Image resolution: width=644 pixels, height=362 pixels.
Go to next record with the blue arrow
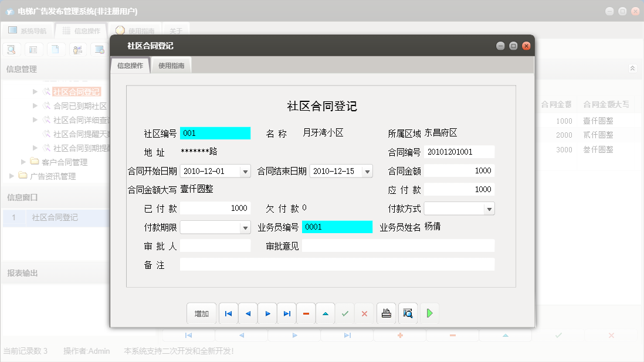click(267, 313)
